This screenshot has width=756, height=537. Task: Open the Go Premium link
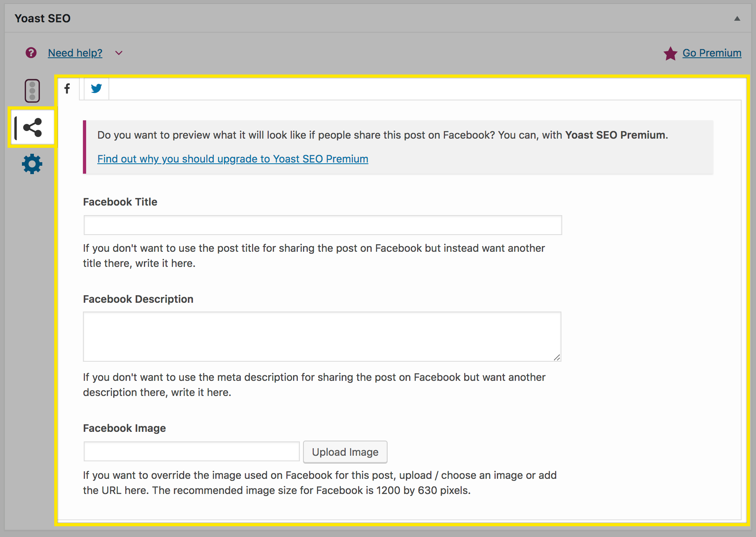click(x=712, y=53)
